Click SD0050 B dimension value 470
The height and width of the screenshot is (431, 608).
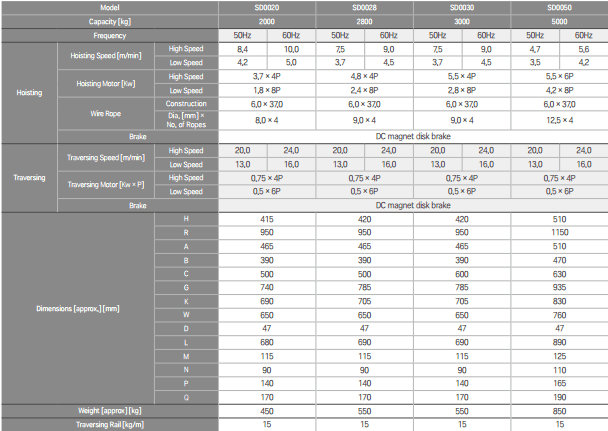pyautogui.click(x=560, y=260)
